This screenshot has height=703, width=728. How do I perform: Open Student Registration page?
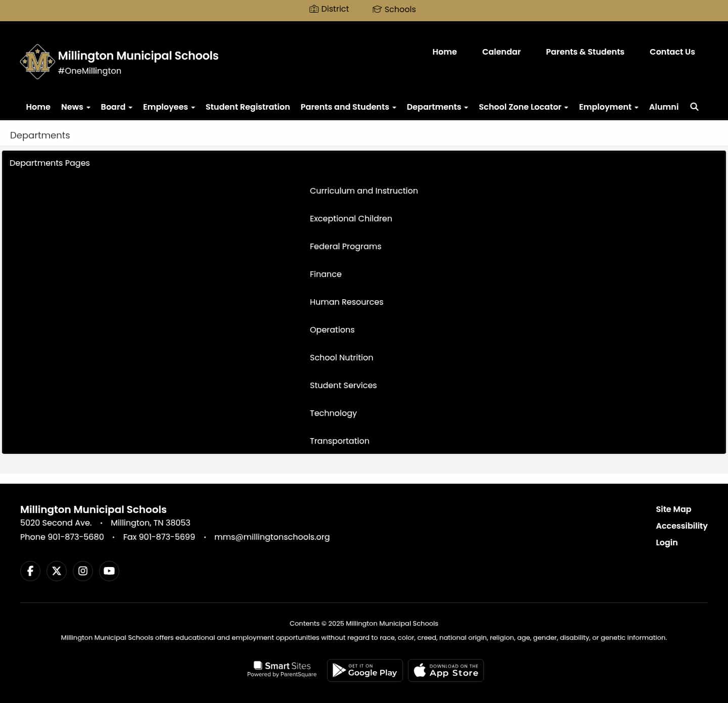(248, 107)
